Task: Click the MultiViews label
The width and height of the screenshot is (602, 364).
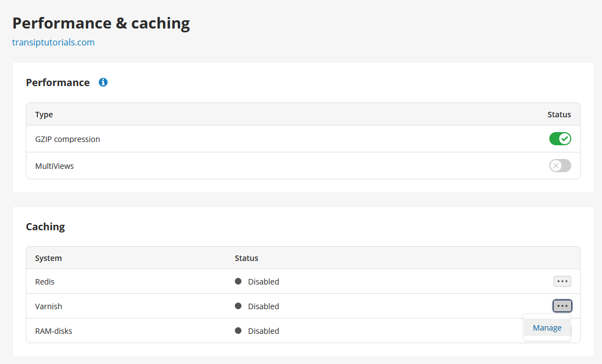Action: coord(54,166)
